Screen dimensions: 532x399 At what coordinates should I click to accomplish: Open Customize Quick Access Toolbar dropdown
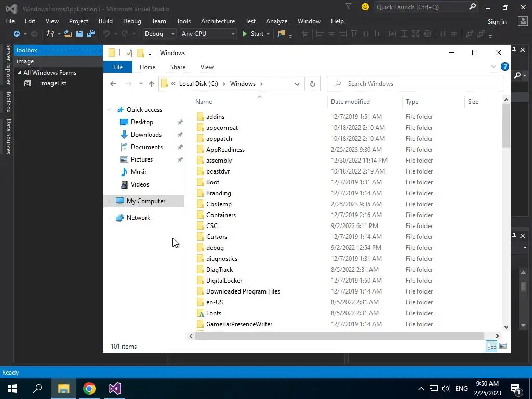point(150,54)
